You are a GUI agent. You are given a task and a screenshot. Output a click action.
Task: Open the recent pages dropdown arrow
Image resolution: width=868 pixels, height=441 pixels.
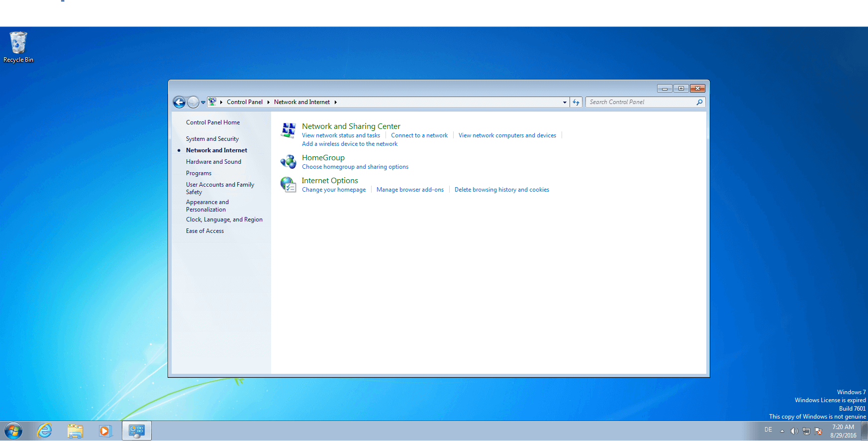point(203,102)
